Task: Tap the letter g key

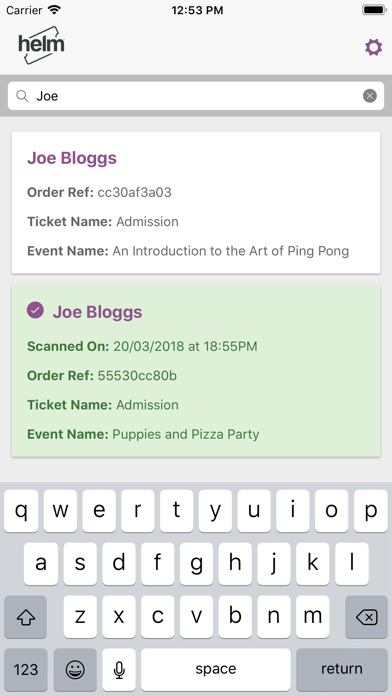Action: [196, 564]
